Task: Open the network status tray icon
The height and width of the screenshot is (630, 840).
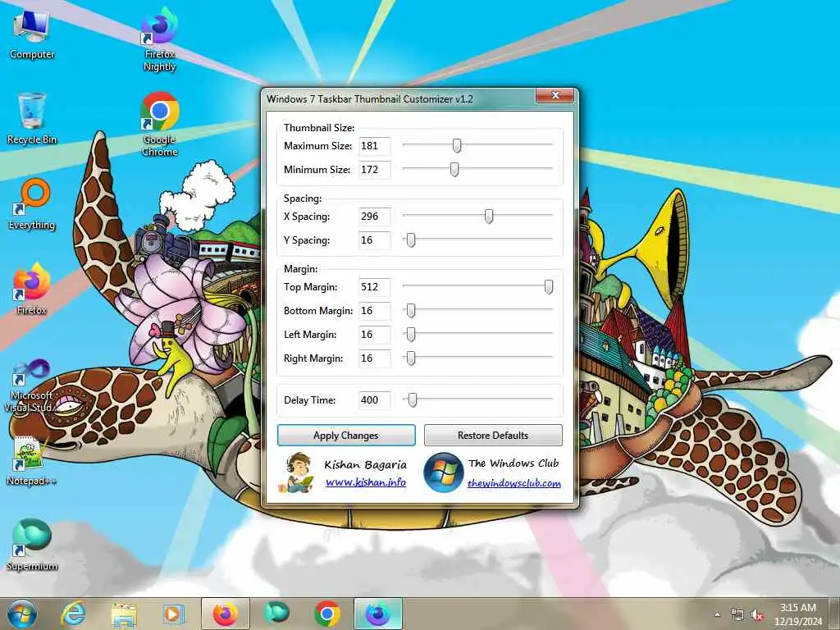Action: [737, 615]
